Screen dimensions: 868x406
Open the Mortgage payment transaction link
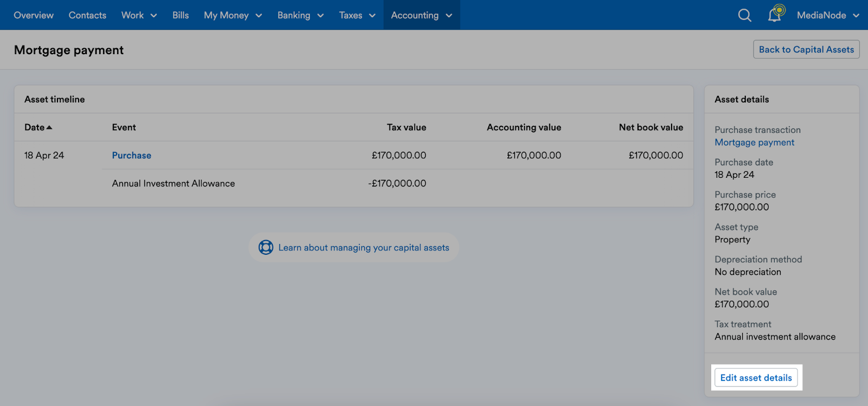(x=754, y=143)
